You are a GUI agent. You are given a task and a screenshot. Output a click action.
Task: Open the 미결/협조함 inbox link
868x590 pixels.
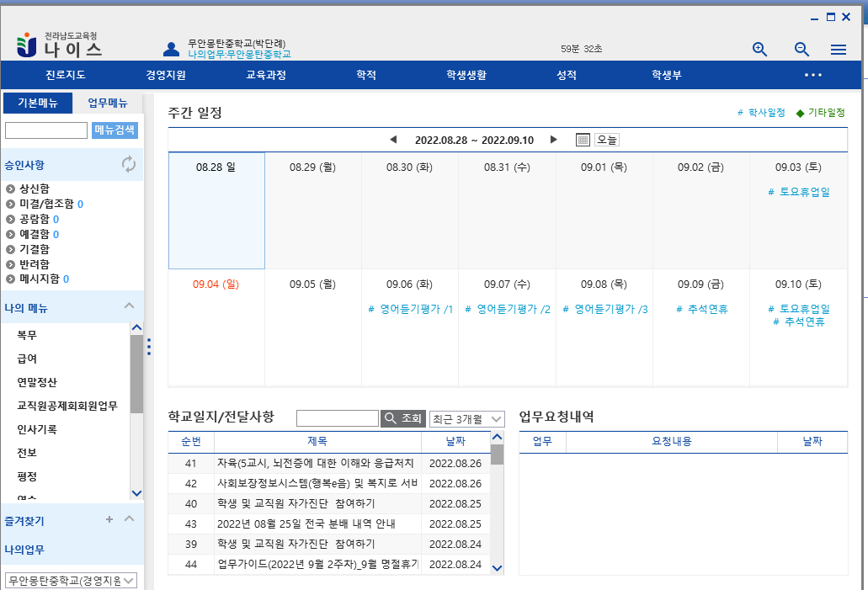pyautogui.click(x=46, y=205)
